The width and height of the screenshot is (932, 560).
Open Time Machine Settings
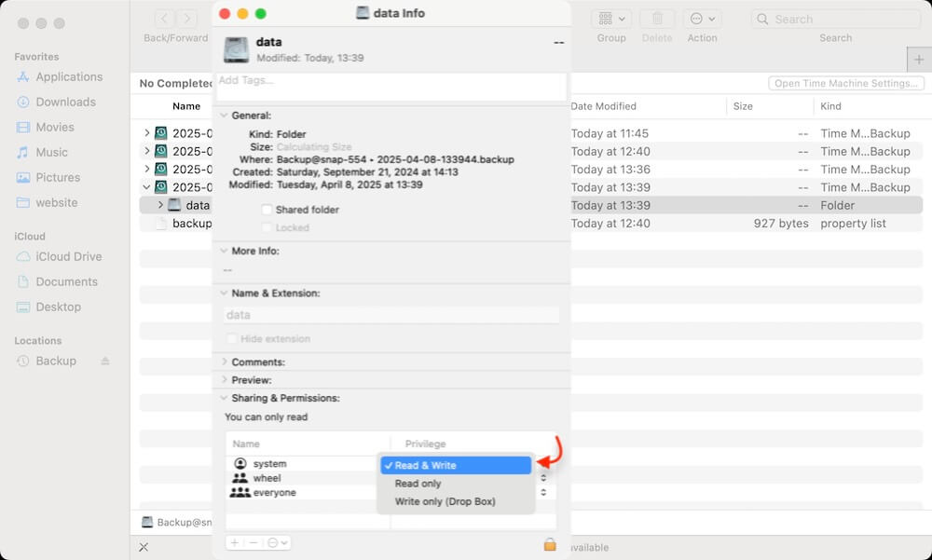tap(844, 83)
